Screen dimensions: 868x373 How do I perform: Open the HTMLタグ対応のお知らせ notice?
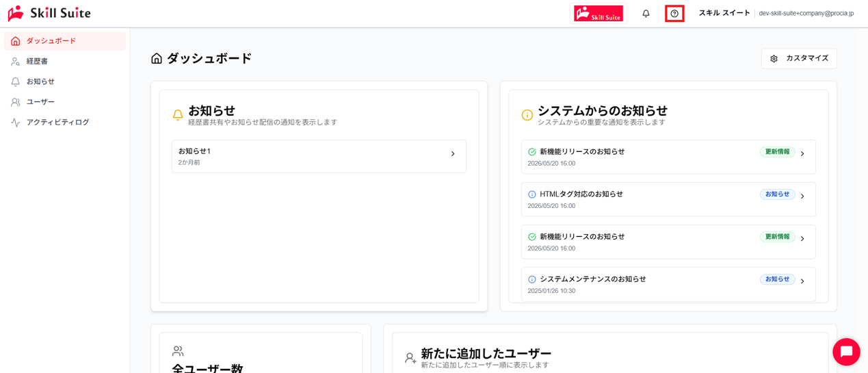(x=668, y=199)
